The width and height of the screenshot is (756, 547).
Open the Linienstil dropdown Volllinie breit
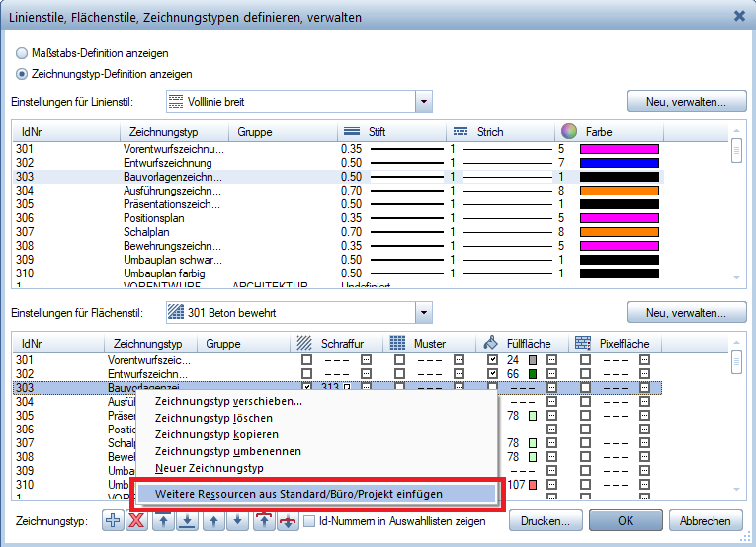pyautogui.click(x=424, y=101)
